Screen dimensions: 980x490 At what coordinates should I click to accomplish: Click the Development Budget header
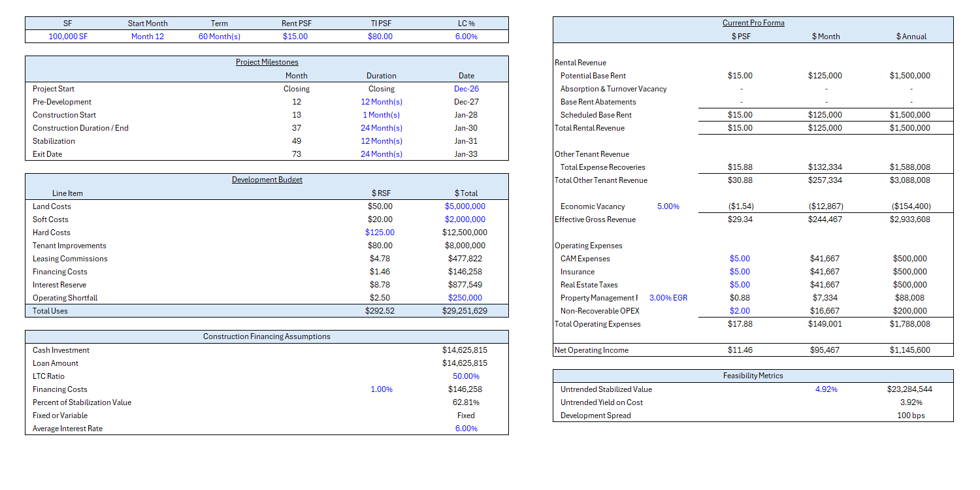click(x=267, y=180)
